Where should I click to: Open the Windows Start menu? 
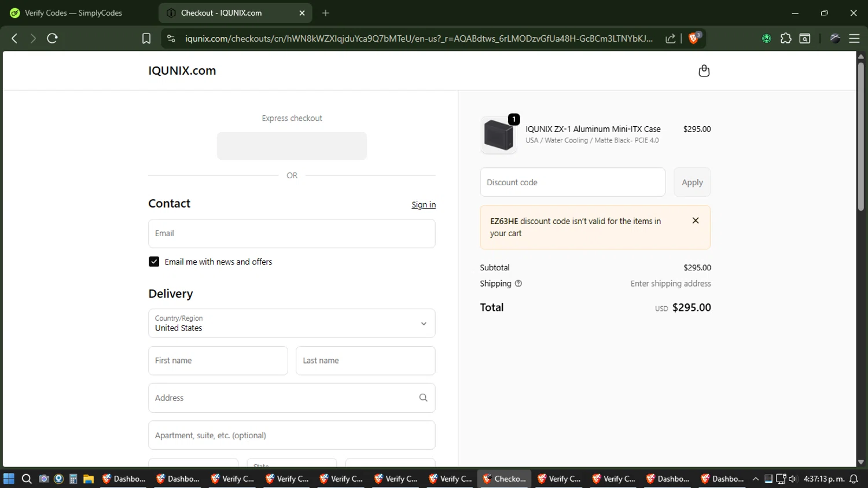[x=9, y=479]
